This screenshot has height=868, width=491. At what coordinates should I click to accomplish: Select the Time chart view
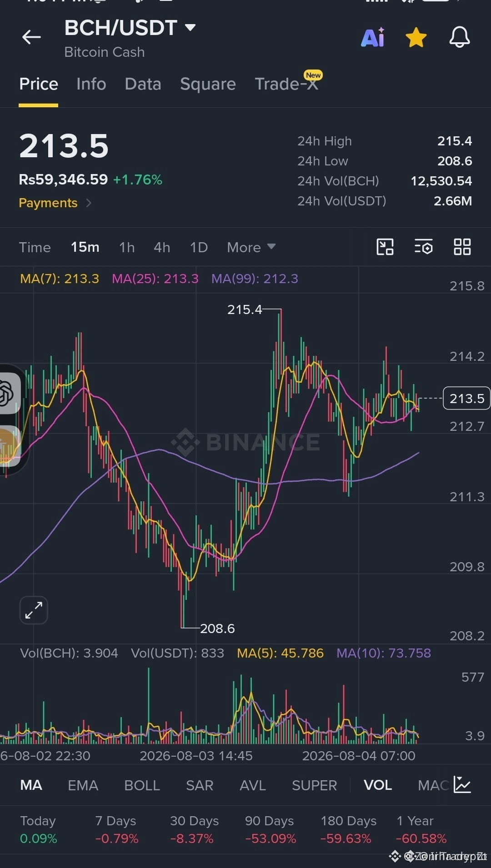pos(35,247)
